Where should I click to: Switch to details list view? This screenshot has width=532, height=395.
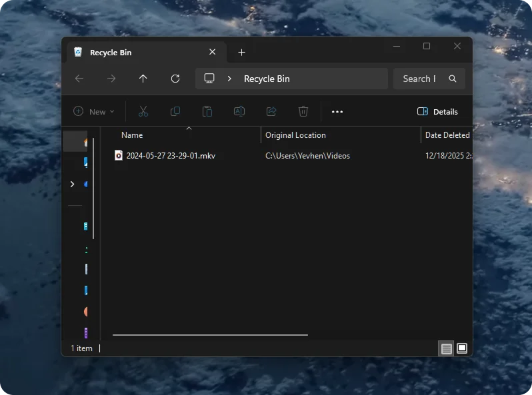(x=446, y=348)
